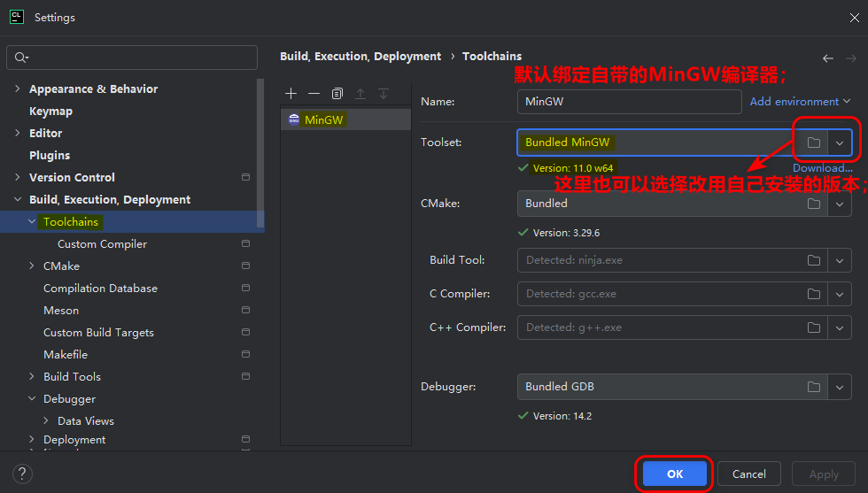Browse folder for the C Compiler
Screen dimensions: 868x493
point(814,294)
